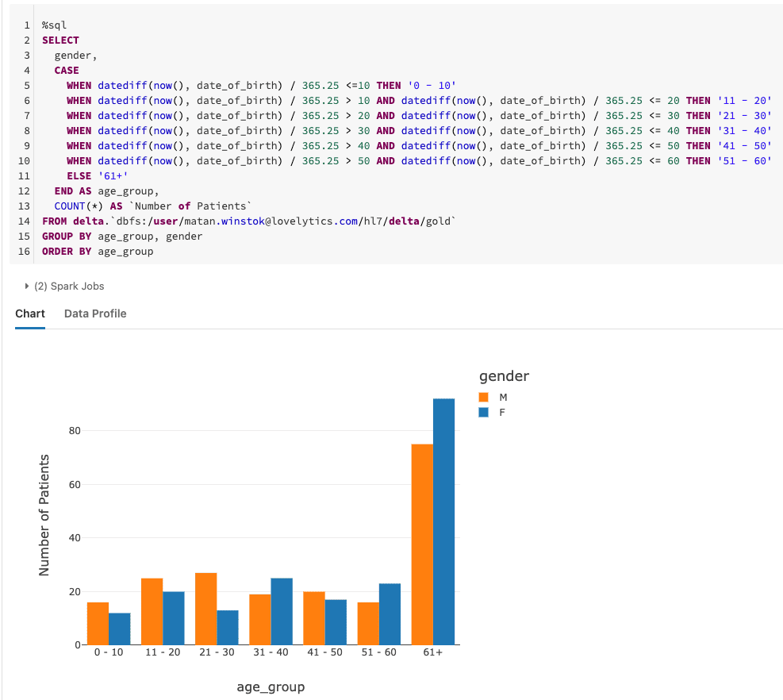The width and height of the screenshot is (783, 700).
Task: Select the blue bar in 11 - 20
Action: [173, 617]
